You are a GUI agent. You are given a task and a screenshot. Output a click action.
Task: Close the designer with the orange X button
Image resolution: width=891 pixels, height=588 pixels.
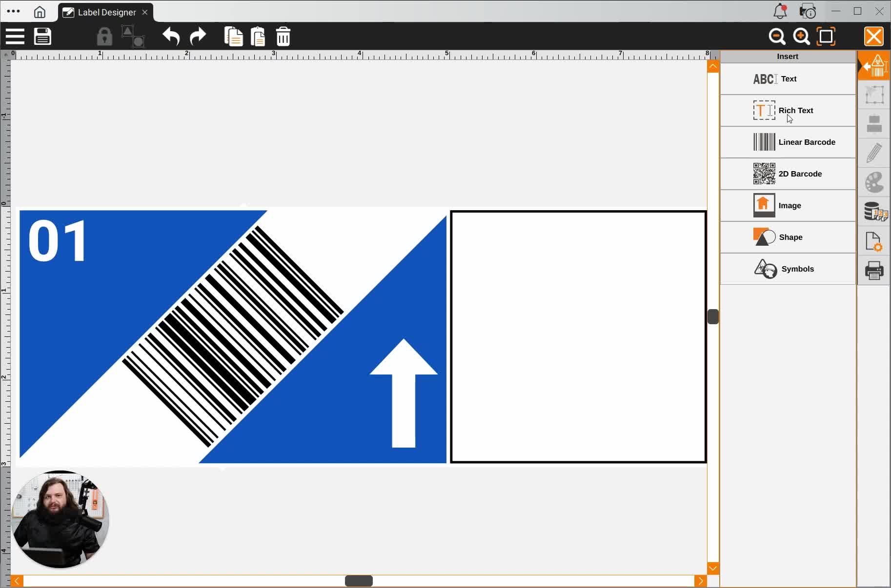pos(873,36)
